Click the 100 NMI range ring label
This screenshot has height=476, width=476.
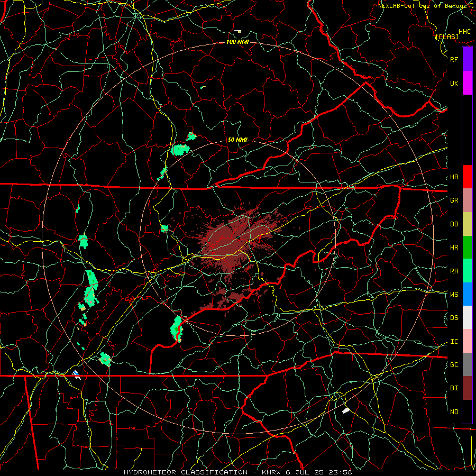pos(237,42)
